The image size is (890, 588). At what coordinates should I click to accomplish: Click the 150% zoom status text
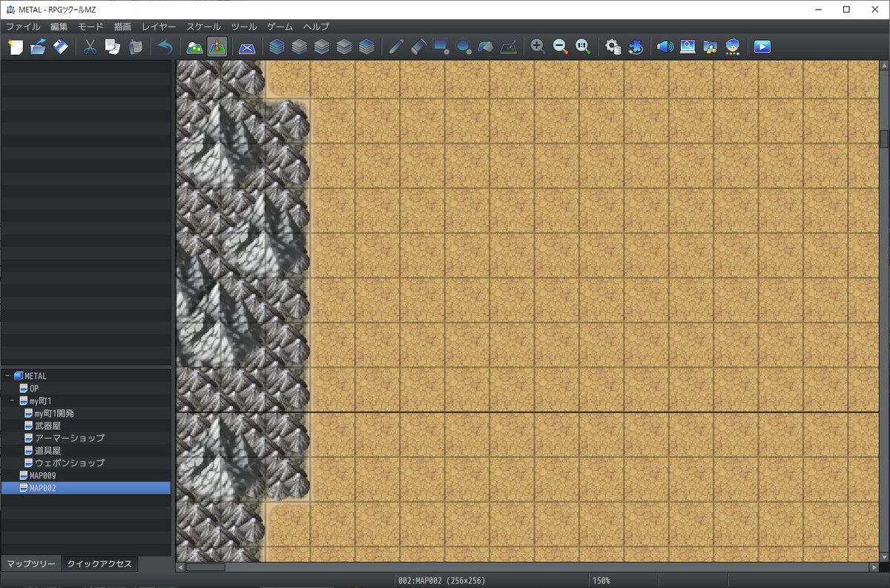pos(600,581)
